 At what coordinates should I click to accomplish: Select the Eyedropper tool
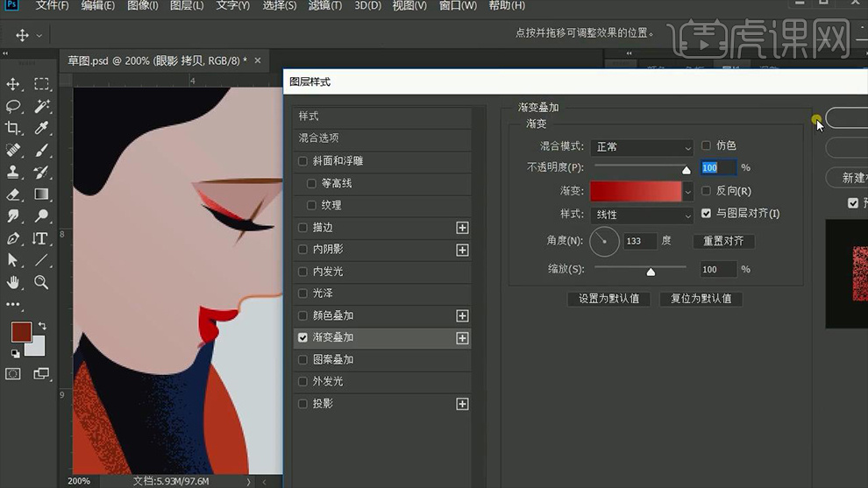coord(41,129)
